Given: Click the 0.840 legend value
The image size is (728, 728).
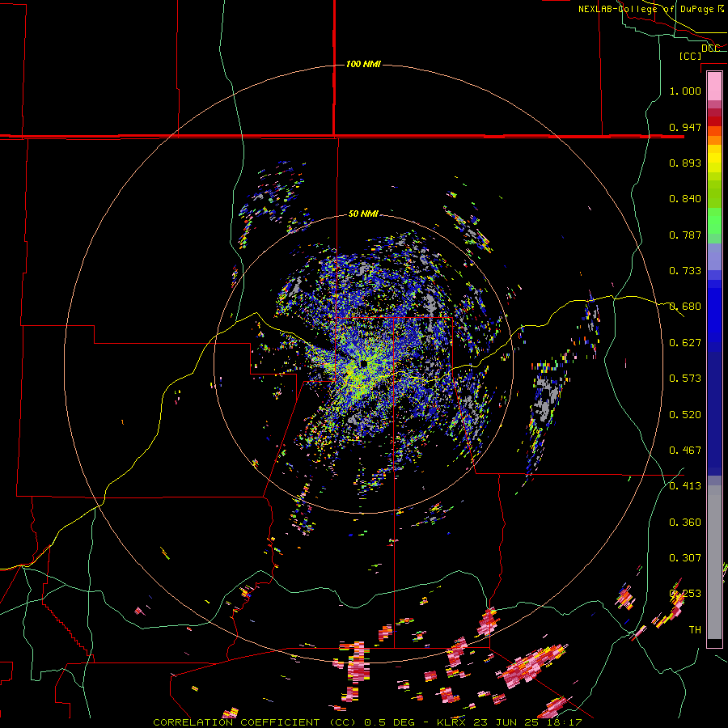Looking at the screenshot, I should [x=685, y=199].
